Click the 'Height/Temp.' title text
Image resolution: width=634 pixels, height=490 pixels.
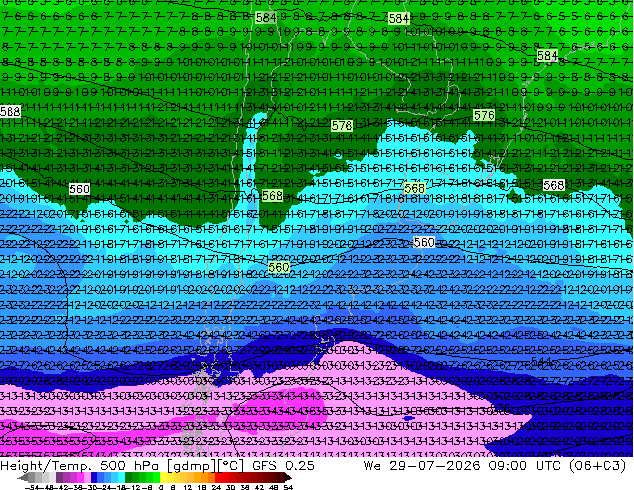(x=46, y=466)
